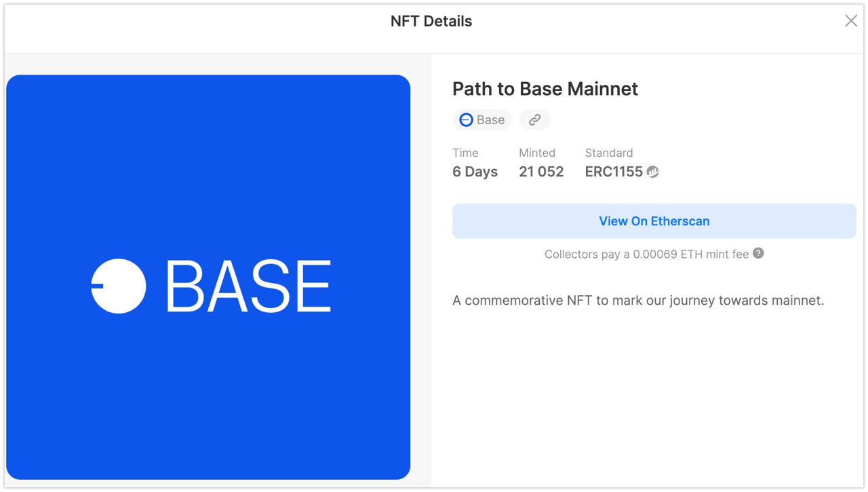Screen dimensions: 868x492
Task: Select the ERC1155 standard value
Action: (x=614, y=172)
